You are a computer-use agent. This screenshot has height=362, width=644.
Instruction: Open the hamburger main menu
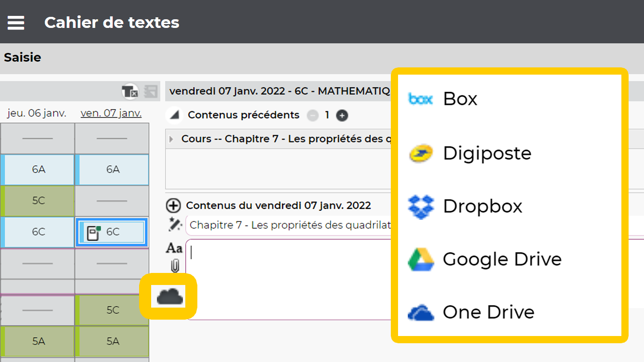coord(16,22)
